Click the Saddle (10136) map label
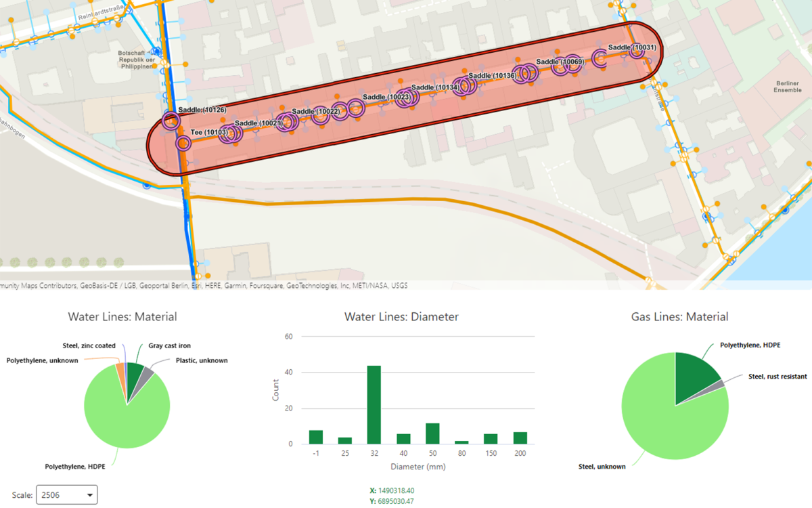Viewport: 812px width, 508px height. click(x=492, y=76)
